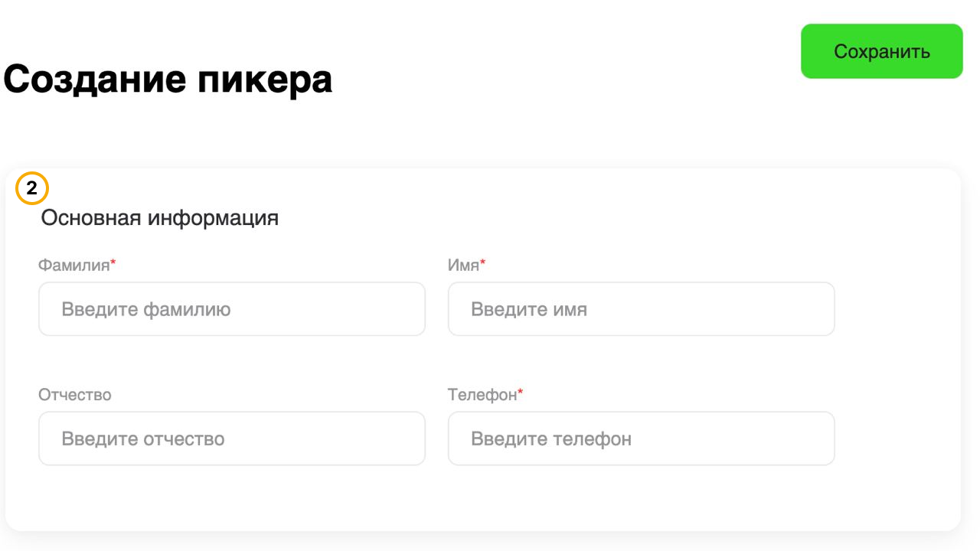Click the Введите отчество placeholder text
The image size is (980, 551).
142,439
